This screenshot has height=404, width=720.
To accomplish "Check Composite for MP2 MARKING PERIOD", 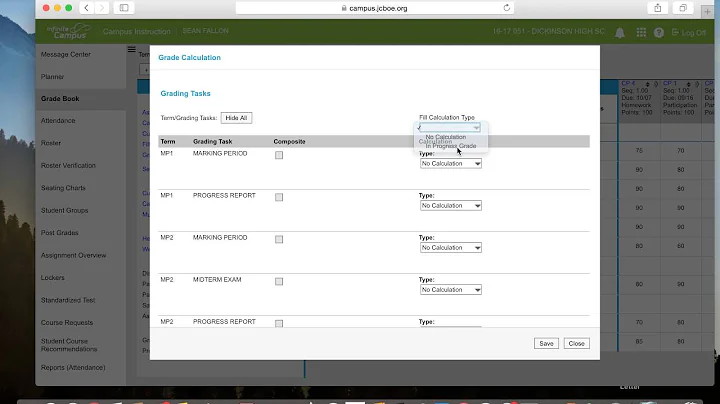I will click(279, 239).
